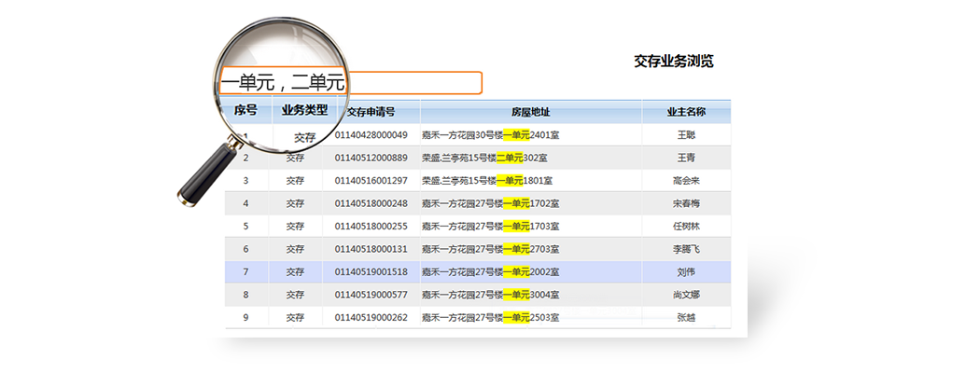Select owner name 王聪
Viewport: 980px width, 373px height.
[686, 135]
